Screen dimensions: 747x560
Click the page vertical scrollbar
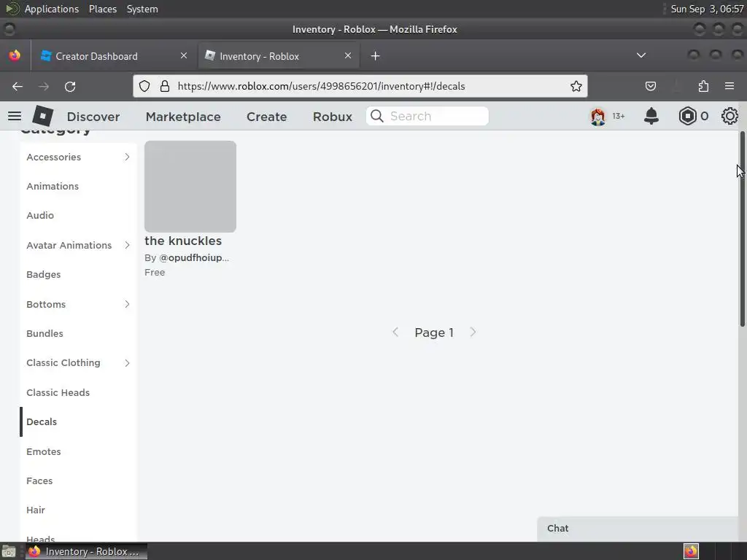(742, 228)
